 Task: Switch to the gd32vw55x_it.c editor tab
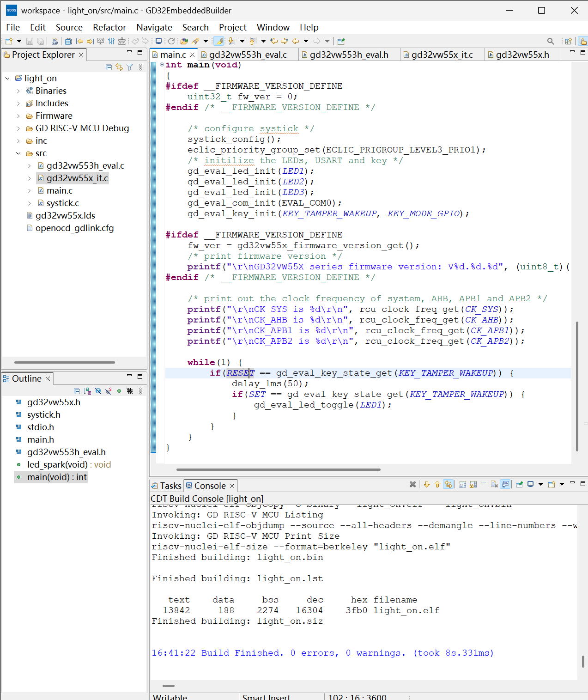[442, 55]
